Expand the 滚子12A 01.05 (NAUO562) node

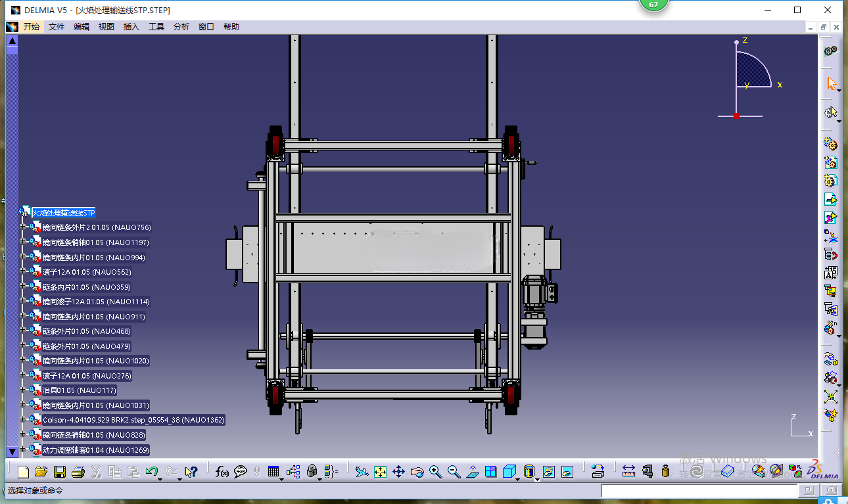(x=23, y=272)
